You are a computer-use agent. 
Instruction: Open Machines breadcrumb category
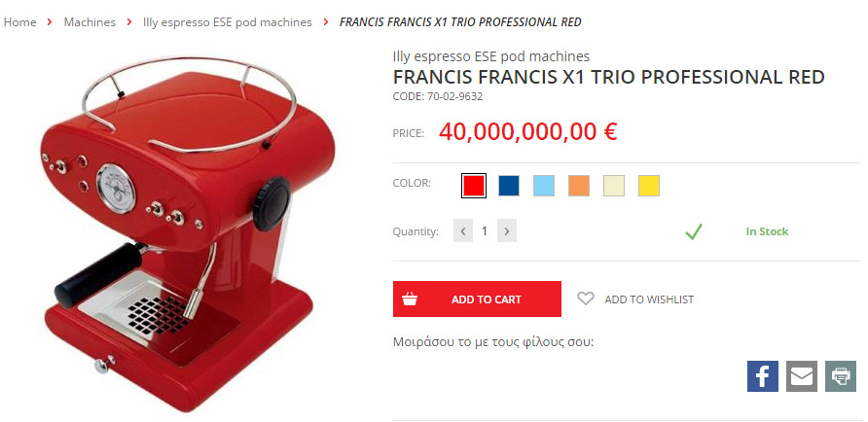click(x=90, y=22)
